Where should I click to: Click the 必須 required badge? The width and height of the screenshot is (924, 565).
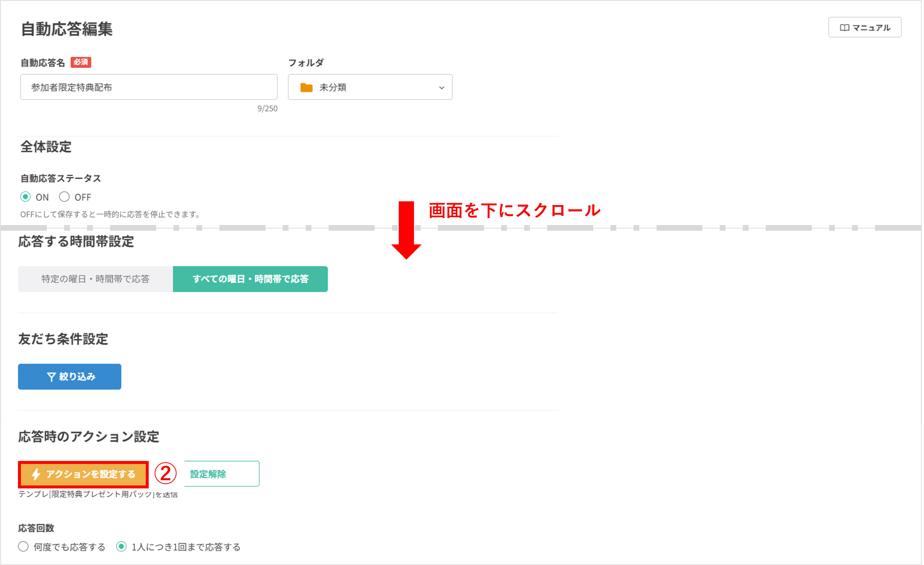pyautogui.click(x=81, y=63)
